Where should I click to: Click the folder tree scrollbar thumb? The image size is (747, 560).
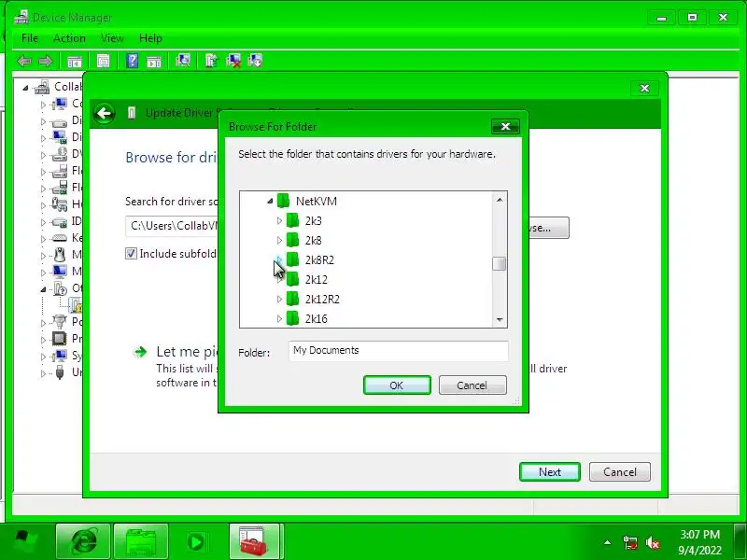click(x=500, y=263)
